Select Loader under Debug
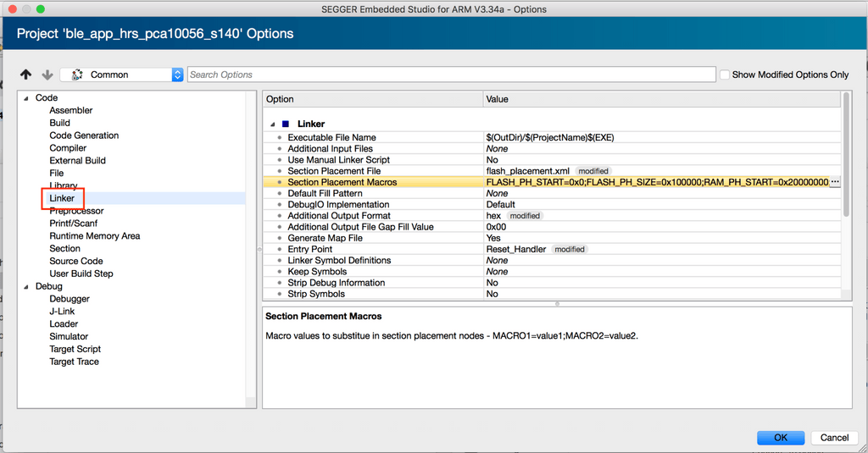Viewport: 868px width, 453px height. click(64, 324)
